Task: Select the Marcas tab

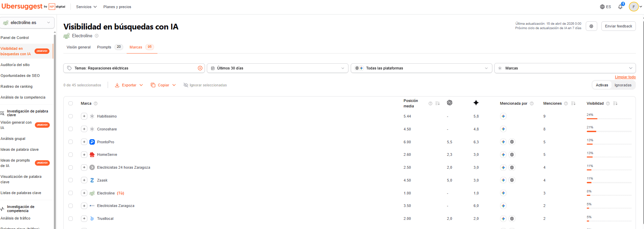Action: point(142,47)
